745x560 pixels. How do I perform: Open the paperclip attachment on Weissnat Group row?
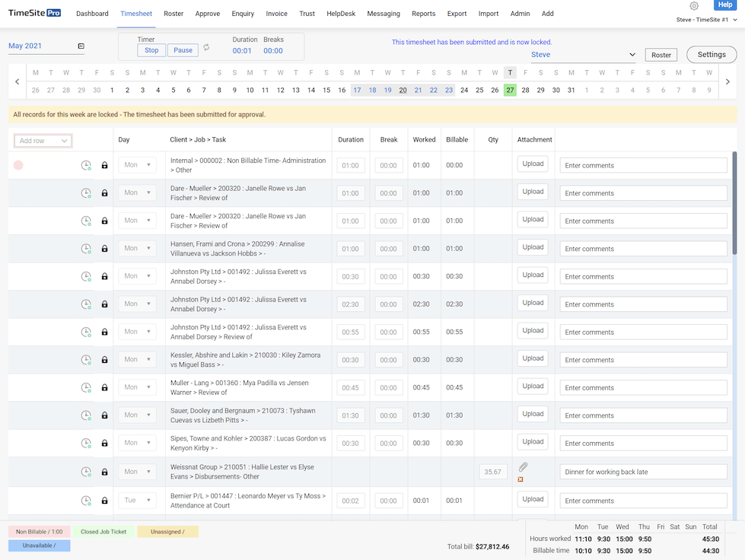coord(523,467)
